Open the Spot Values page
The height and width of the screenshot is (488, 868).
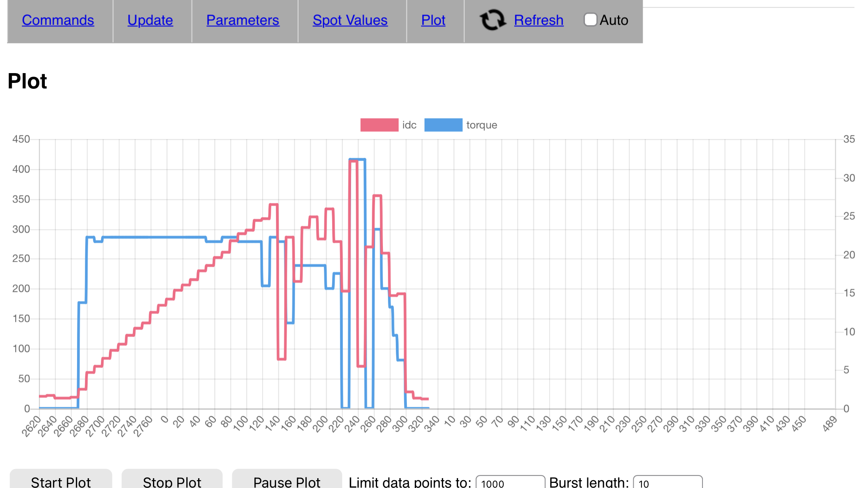click(x=350, y=20)
